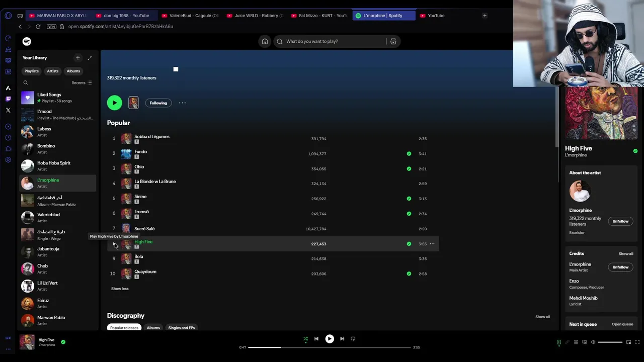Open the Opera sidebar history clock icon
The width and height of the screenshot is (644, 362).
(x=8, y=138)
